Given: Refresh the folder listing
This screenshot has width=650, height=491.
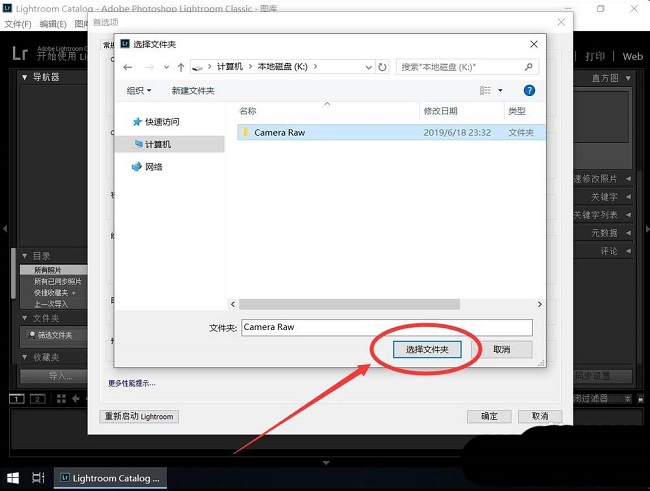Looking at the screenshot, I should click(382, 67).
